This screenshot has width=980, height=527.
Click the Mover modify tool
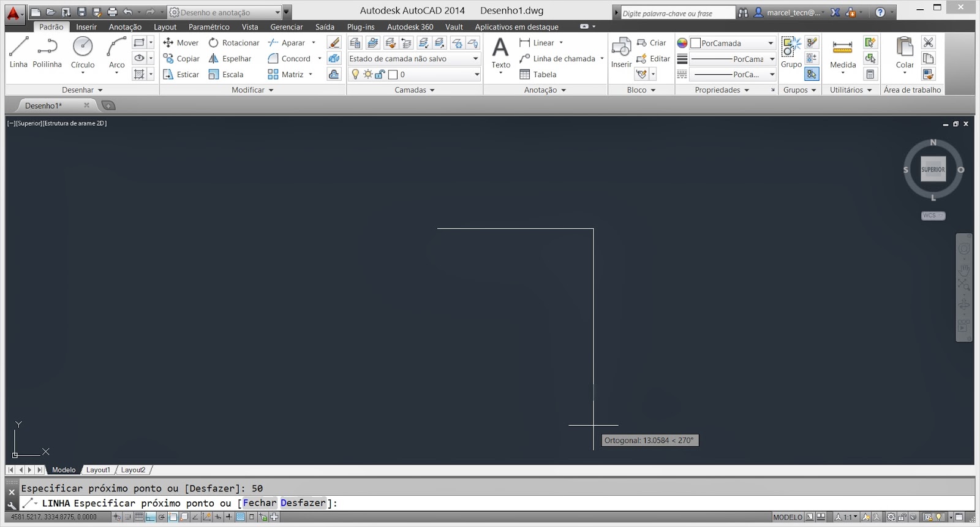[181, 43]
